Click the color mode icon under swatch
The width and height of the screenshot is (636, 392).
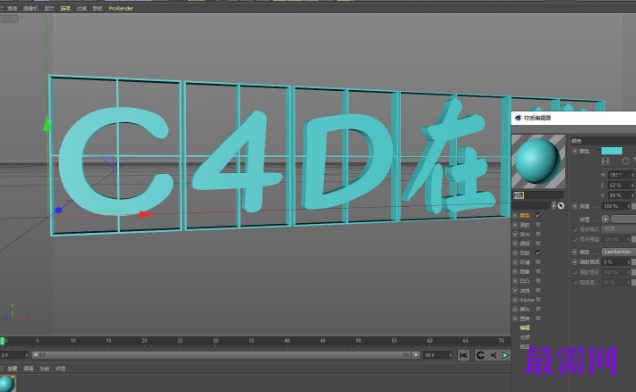606,161
